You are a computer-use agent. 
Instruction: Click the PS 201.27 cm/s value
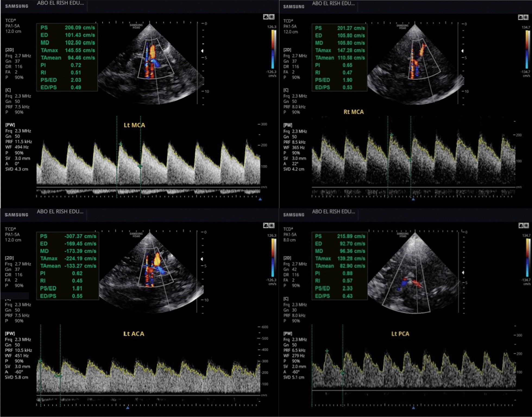pyautogui.click(x=340, y=28)
